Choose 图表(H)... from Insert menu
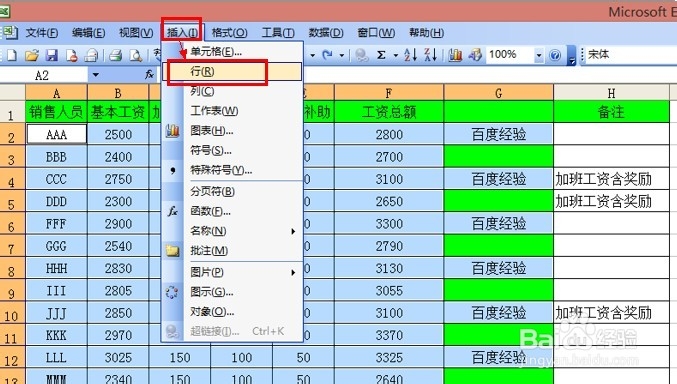The height and width of the screenshot is (384, 677). (x=232, y=130)
